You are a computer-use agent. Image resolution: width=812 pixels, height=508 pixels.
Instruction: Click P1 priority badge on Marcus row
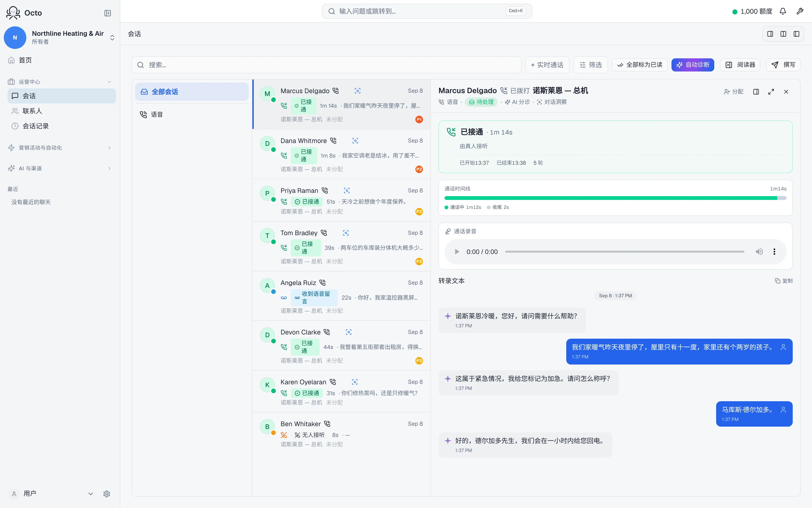tap(419, 120)
